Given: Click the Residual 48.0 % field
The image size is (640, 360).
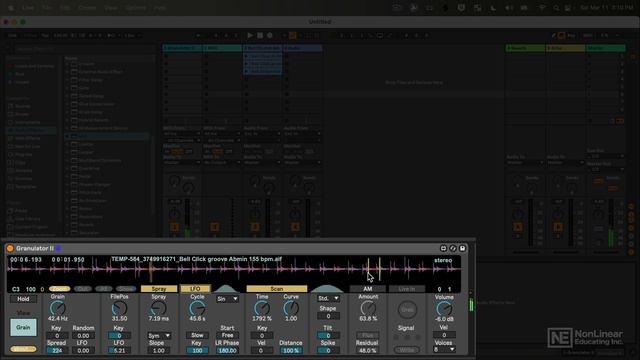Looking at the screenshot, I should [368, 350].
